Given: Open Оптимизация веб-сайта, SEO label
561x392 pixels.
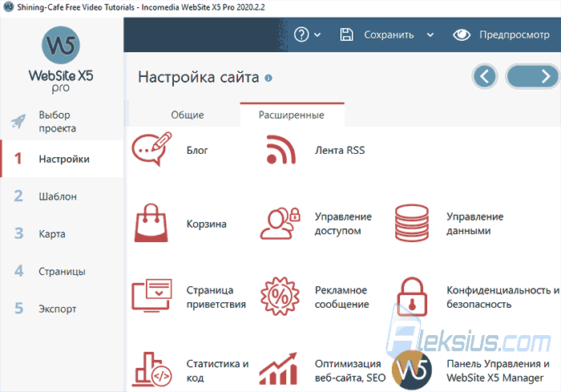Looking at the screenshot, I should [x=350, y=370].
